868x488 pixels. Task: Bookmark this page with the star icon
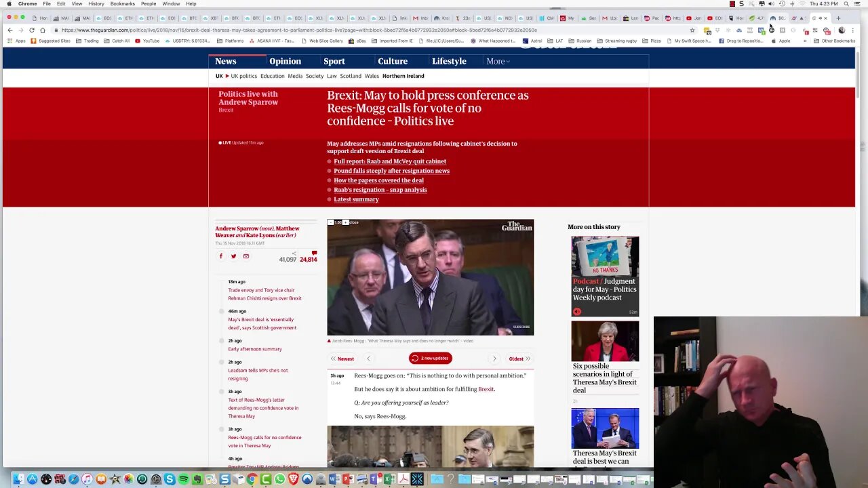[x=692, y=30]
